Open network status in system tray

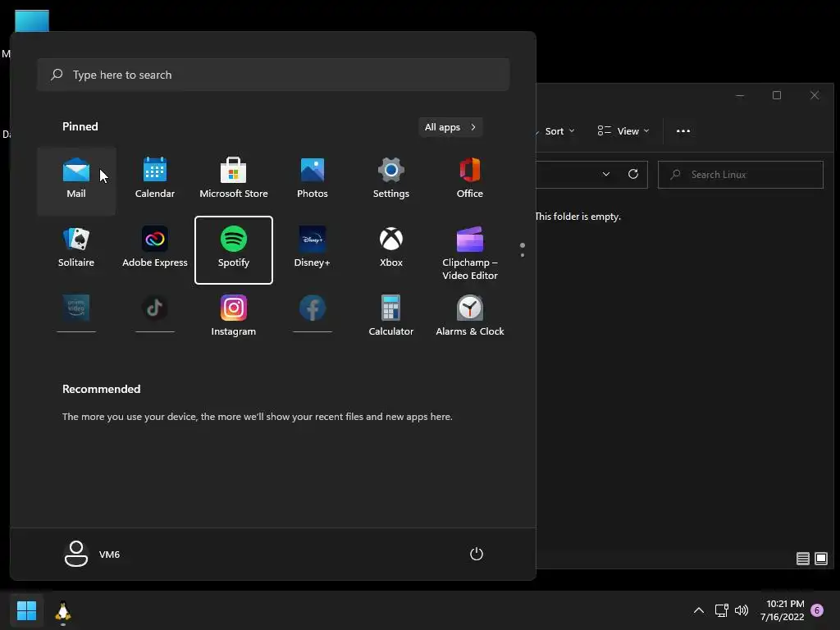pos(721,610)
